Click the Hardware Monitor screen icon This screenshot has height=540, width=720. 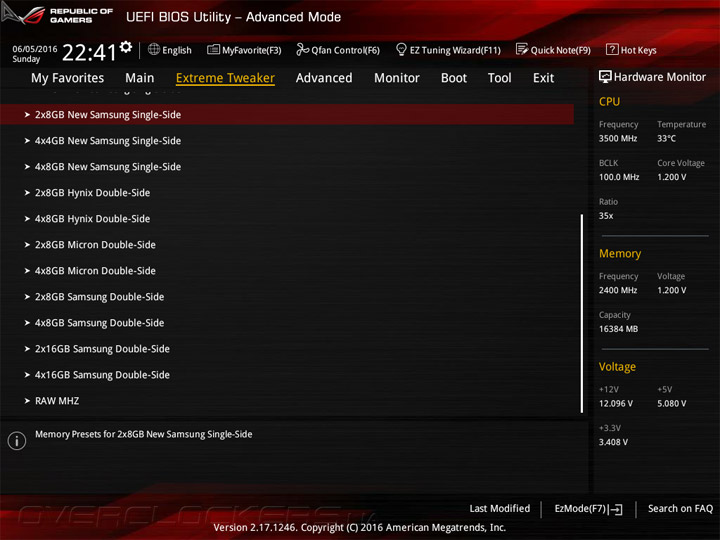pyautogui.click(x=605, y=77)
